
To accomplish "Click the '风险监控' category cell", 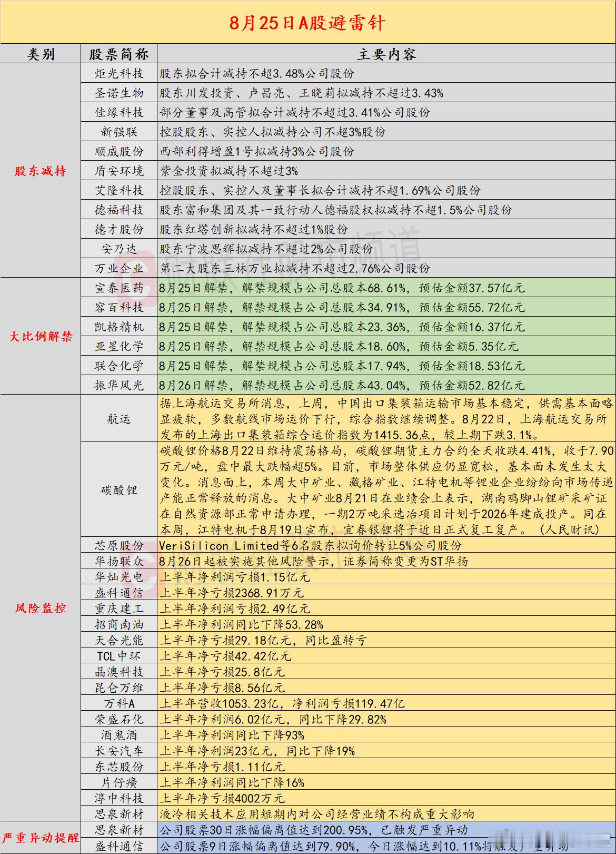I will (41, 608).
